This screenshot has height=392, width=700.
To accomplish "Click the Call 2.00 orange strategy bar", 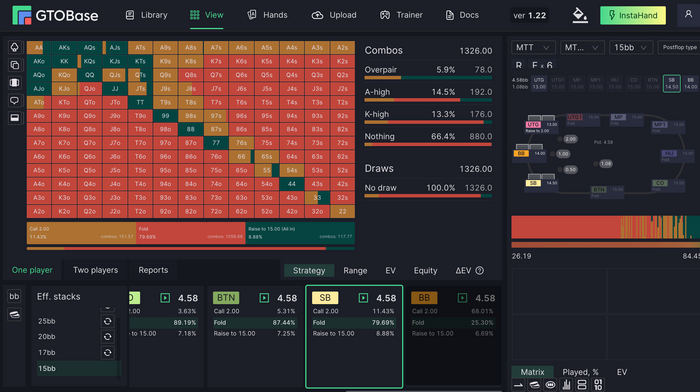I will (81, 233).
